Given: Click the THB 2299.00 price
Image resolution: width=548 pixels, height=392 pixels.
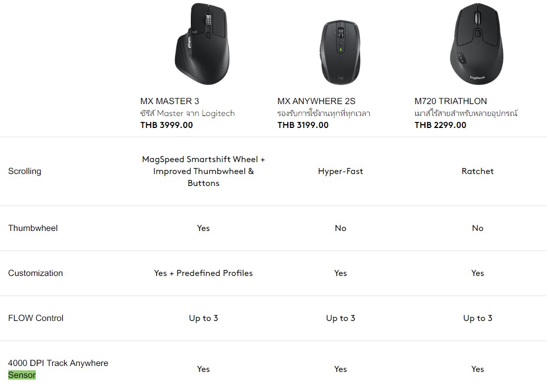Looking at the screenshot, I should [440, 125].
